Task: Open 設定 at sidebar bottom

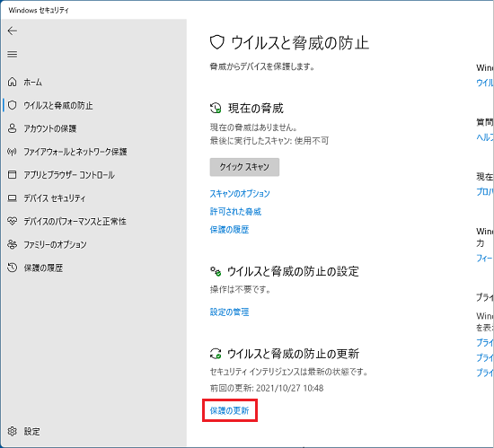Action: (x=32, y=431)
